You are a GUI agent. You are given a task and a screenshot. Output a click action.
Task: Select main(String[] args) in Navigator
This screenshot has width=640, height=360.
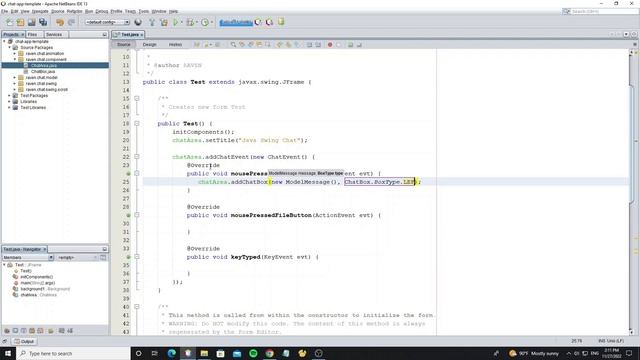pyautogui.click(x=38, y=283)
